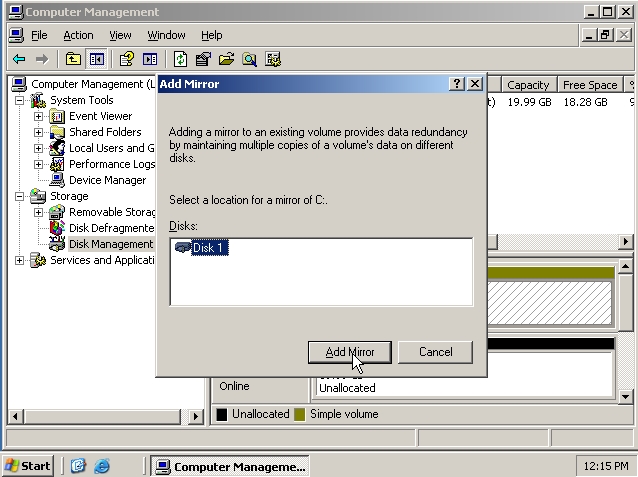The width and height of the screenshot is (638, 477).
Task: Click the Event Viewer tree icon
Action: (57, 116)
